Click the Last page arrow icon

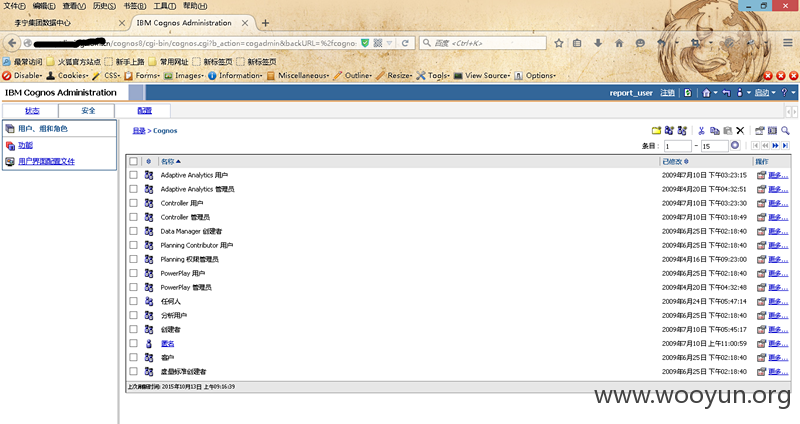[x=785, y=146]
